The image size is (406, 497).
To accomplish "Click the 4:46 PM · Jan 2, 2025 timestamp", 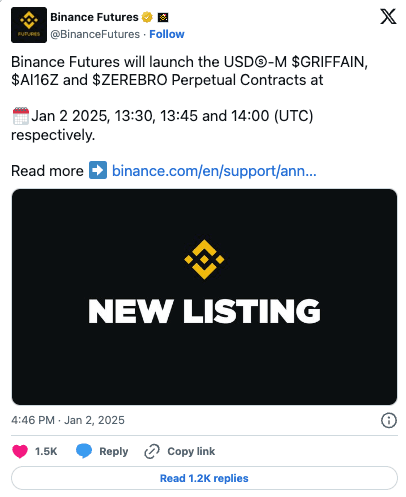I will coord(68,420).
